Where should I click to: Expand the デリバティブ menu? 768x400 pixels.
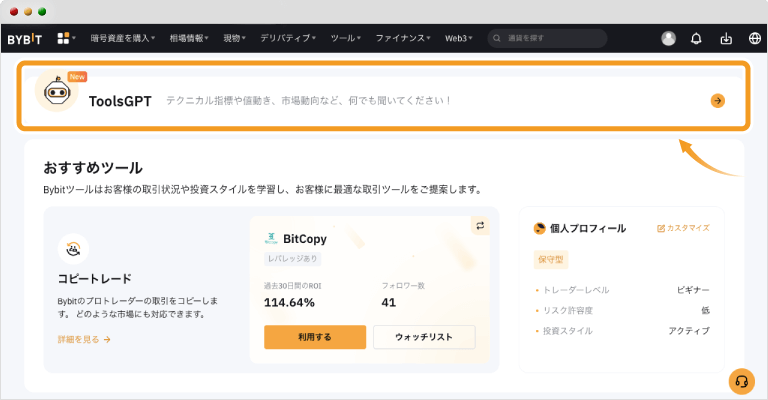[288, 38]
